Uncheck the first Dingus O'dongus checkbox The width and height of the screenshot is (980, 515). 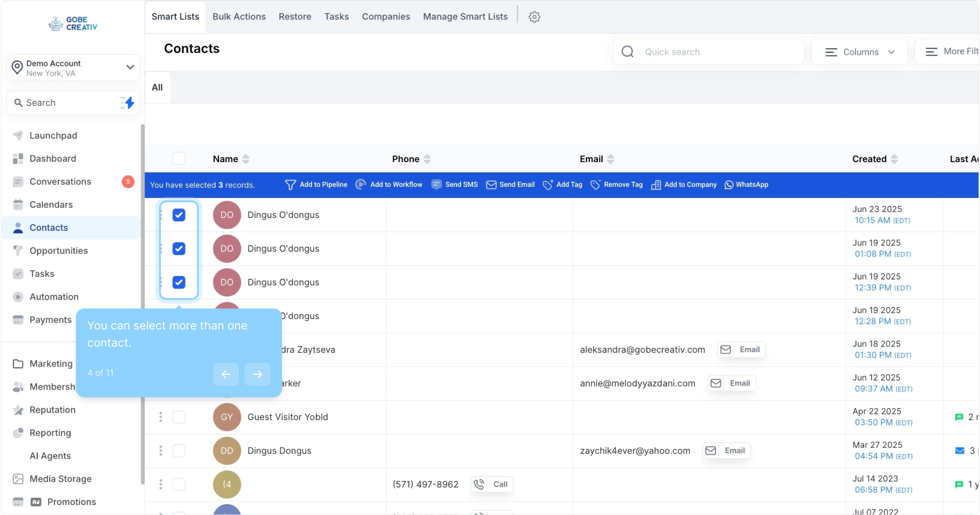pyautogui.click(x=179, y=215)
